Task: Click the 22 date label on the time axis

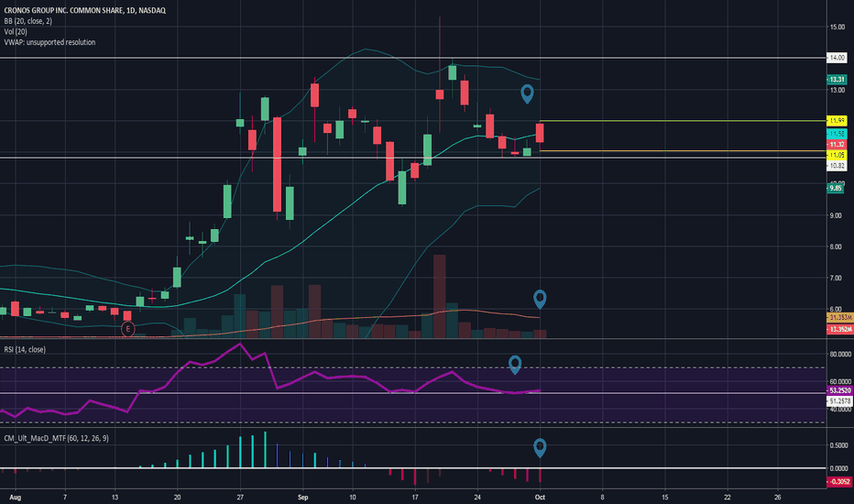Action: (728, 497)
